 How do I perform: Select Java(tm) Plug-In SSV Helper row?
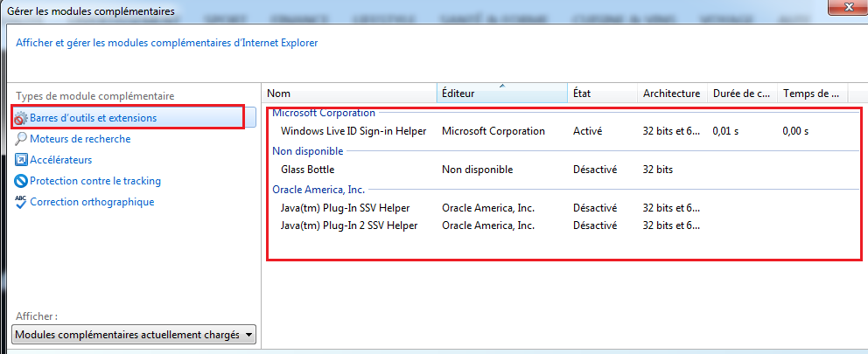(x=563, y=208)
